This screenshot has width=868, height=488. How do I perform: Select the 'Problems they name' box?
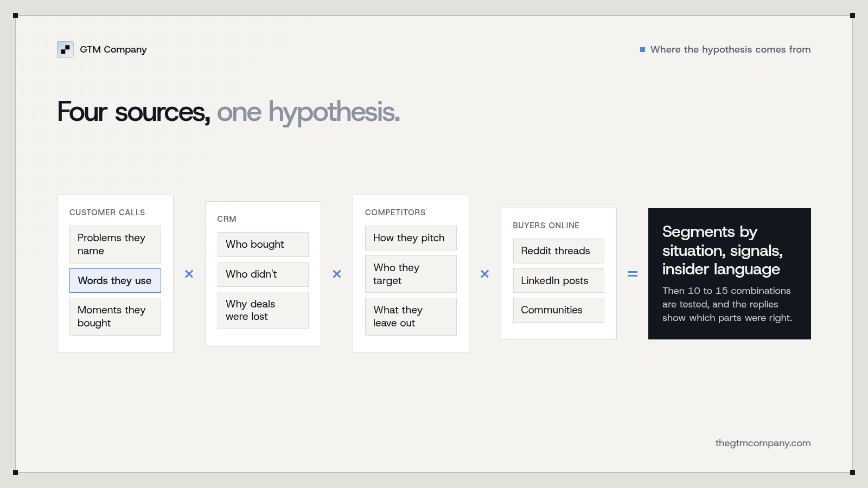pyautogui.click(x=115, y=245)
